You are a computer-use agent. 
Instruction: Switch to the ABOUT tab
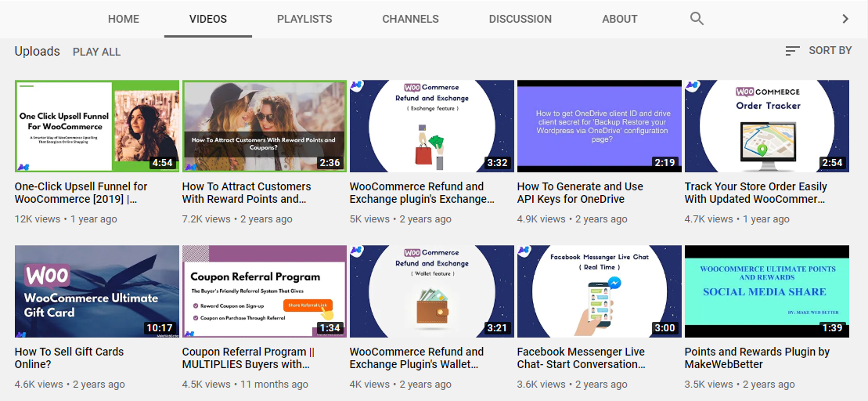coord(619,19)
